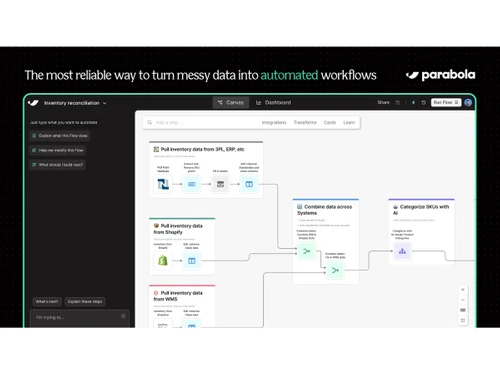Image resolution: width=500 pixels, height=375 pixels.
Task: Click the Parabola bird logo in app header
Action: click(x=34, y=103)
